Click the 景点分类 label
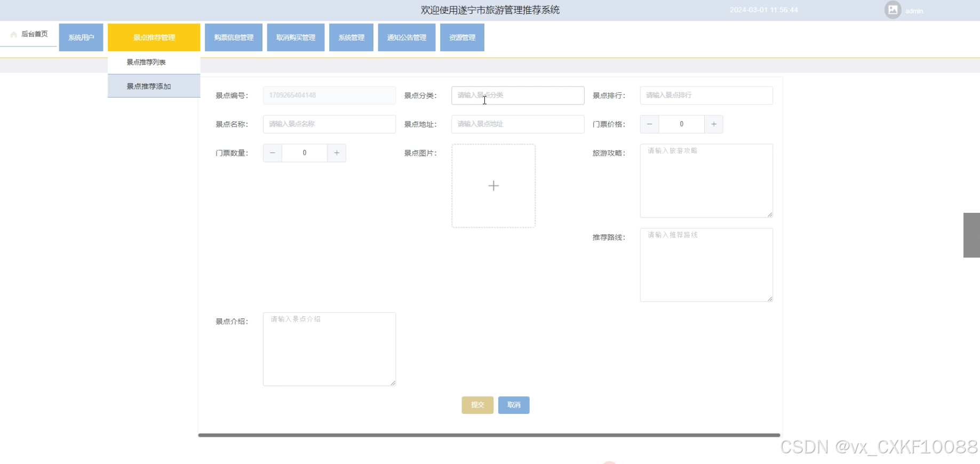 point(420,96)
